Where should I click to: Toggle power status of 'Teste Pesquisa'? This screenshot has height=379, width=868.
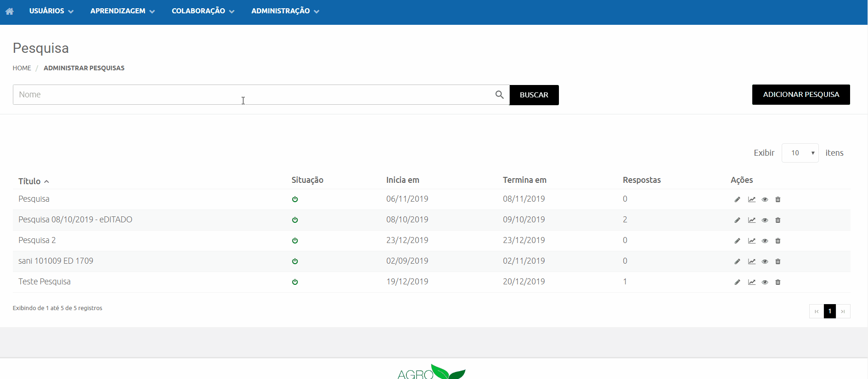tap(295, 282)
